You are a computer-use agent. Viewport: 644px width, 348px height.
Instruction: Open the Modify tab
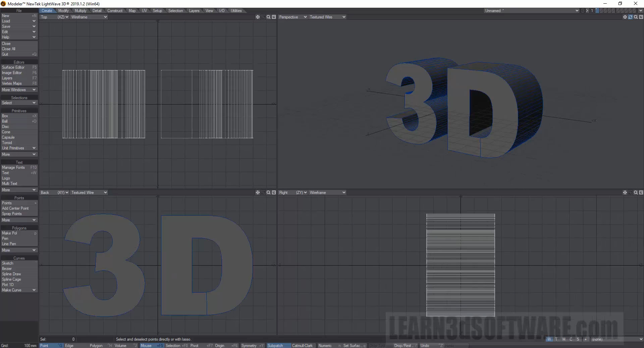63,11
